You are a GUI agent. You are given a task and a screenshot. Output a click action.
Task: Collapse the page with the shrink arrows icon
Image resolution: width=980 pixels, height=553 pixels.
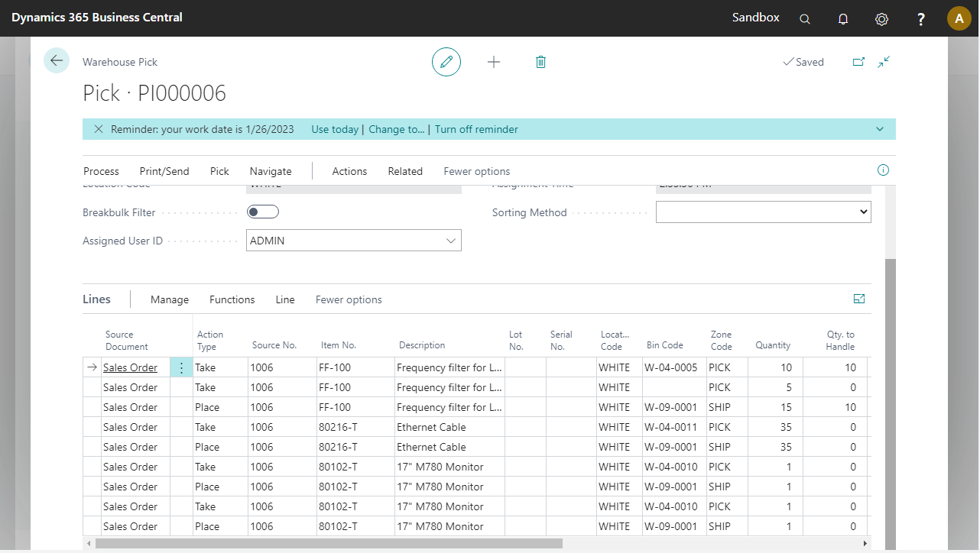point(884,62)
